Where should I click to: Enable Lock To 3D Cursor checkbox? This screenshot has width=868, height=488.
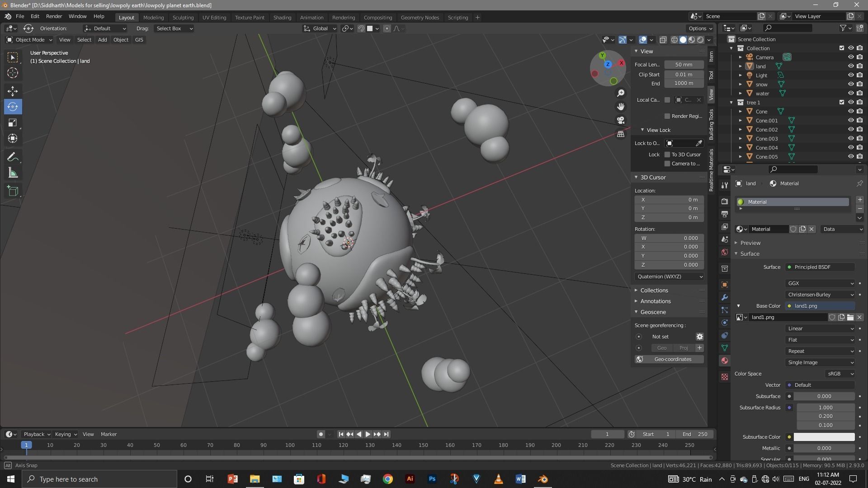click(667, 155)
